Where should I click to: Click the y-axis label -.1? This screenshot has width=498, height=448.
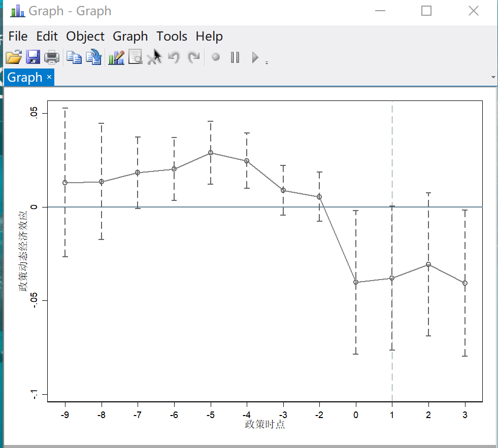click(34, 394)
